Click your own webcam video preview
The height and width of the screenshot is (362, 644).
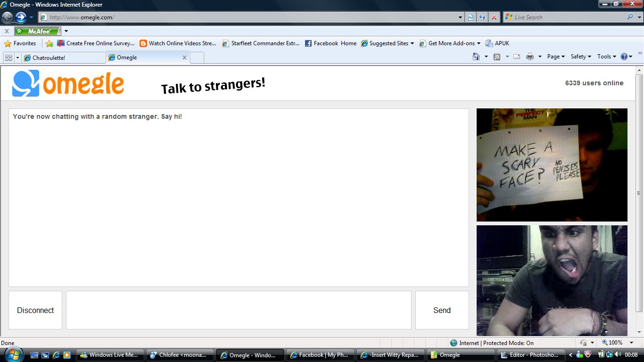552,280
